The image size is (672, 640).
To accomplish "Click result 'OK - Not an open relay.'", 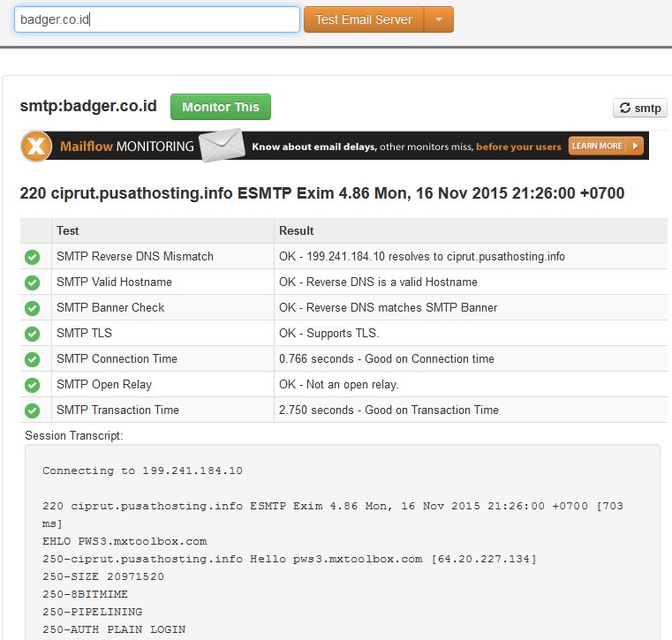I will [338, 384].
